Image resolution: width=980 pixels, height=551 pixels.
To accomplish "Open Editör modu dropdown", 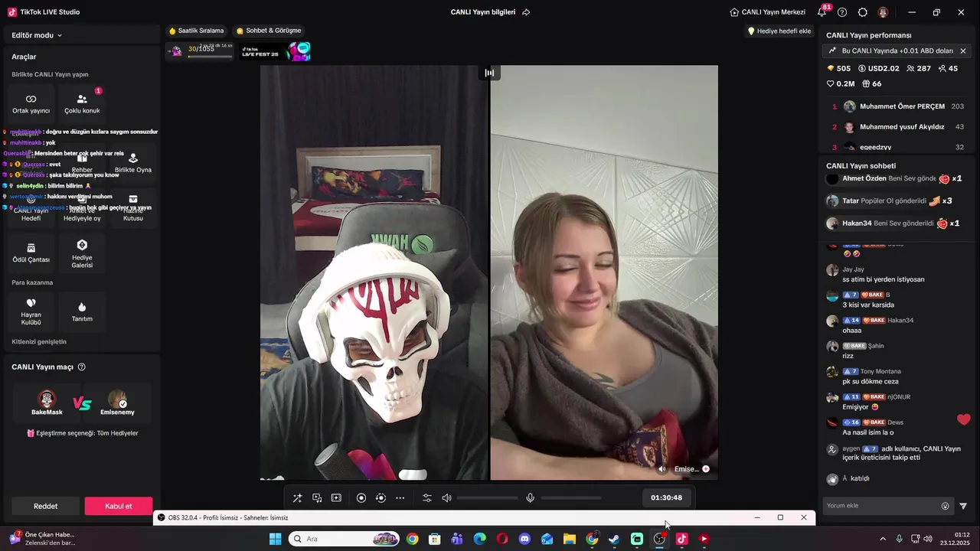I will point(37,35).
